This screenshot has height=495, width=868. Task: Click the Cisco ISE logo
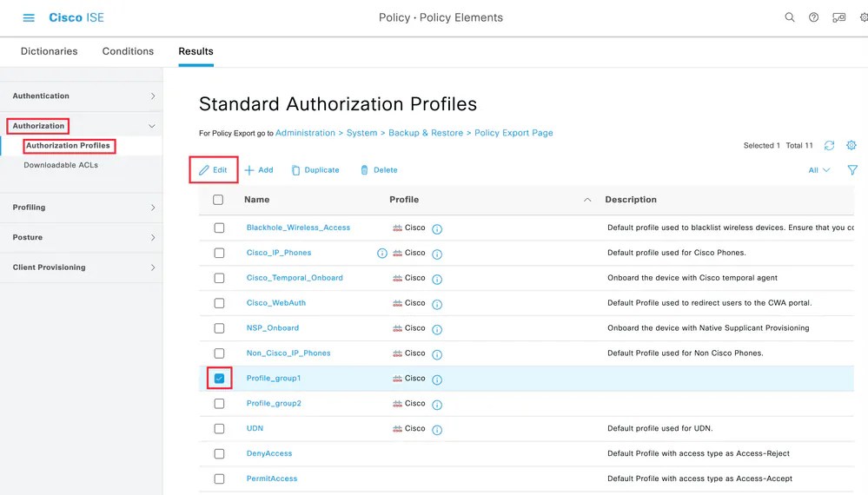click(x=76, y=17)
